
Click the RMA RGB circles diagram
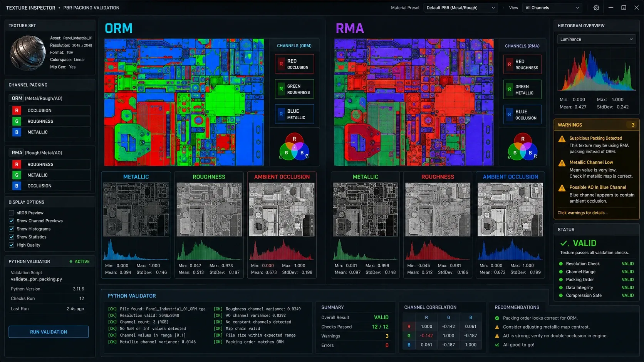[523, 147]
